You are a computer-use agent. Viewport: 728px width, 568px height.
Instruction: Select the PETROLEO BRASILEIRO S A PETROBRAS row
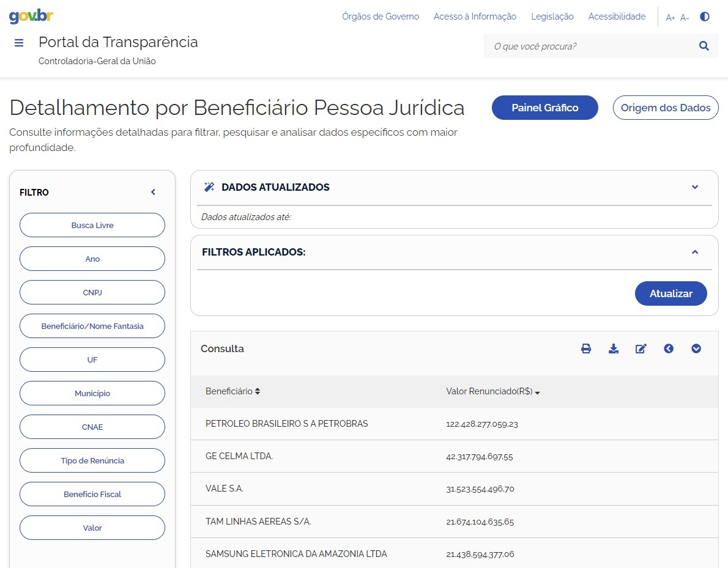(x=454, y=424)
